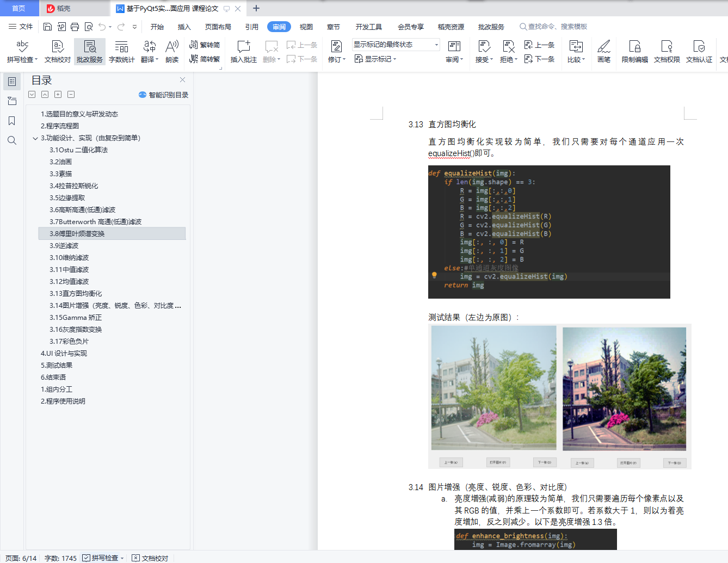Screen dimensions: 728x563
Task: Select the 画笔 pen tool
Action: (x=604, y=52)
